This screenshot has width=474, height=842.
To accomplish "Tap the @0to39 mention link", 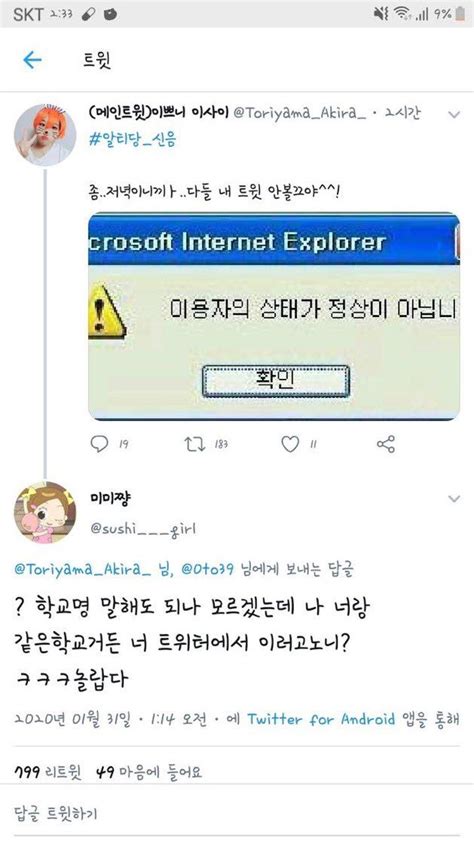I will pos(208,569).
